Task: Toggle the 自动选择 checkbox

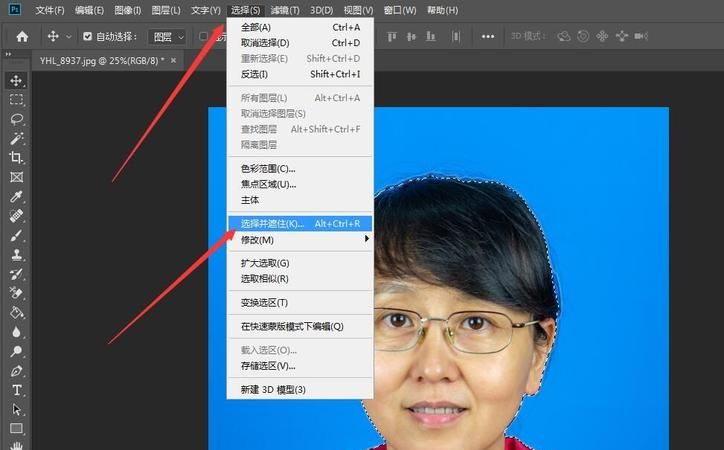Action: pyautogui.click(x=88, y=36)
